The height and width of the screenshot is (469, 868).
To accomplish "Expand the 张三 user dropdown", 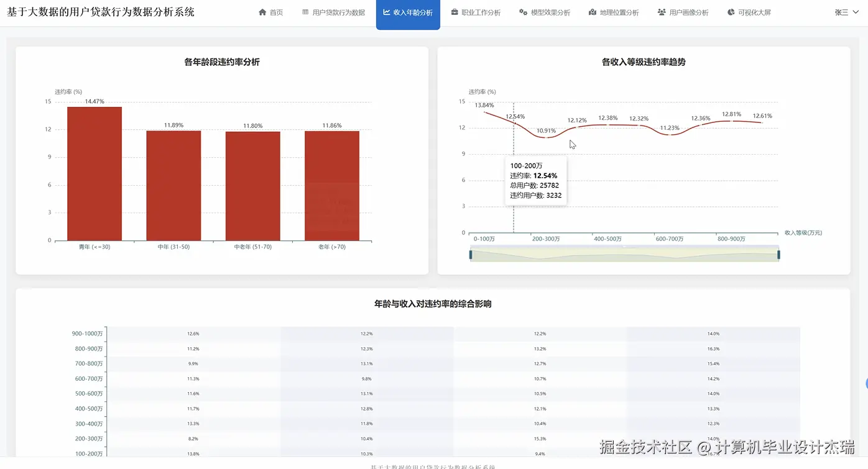I will (x=846, y=12).
